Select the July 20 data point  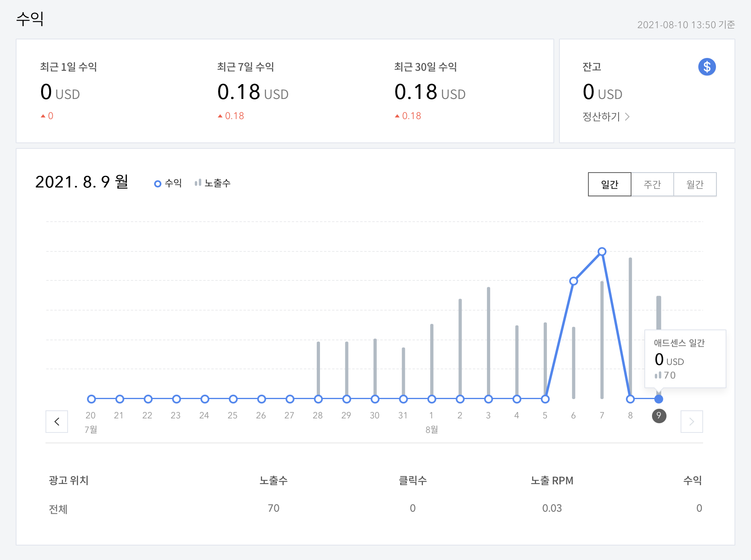[91, 399]
